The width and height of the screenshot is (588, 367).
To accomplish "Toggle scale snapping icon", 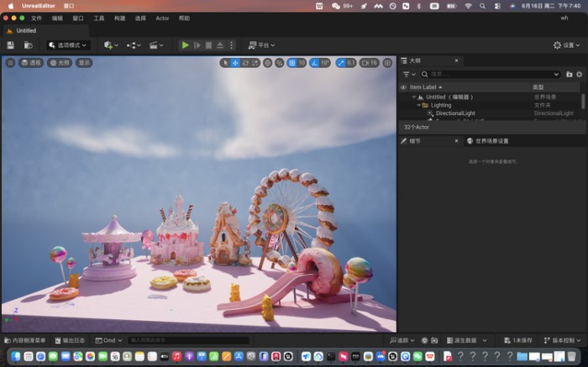I will (x=341, y=63).
